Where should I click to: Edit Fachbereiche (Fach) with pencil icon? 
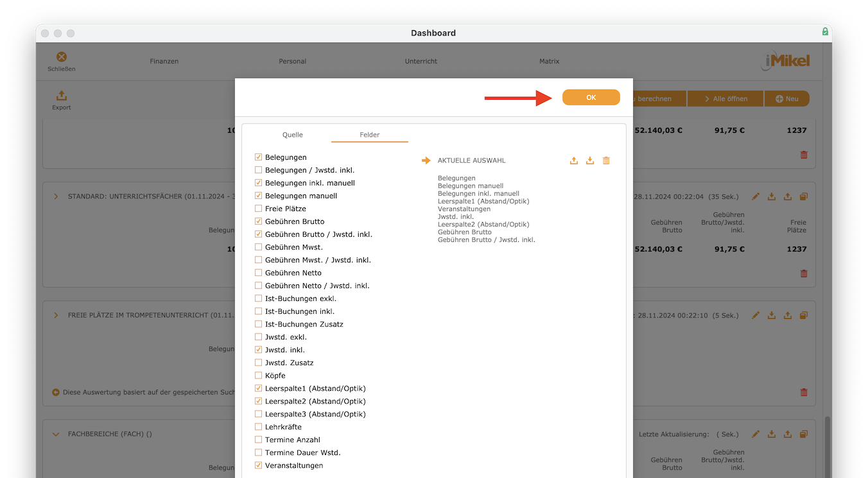click(756, 434)
